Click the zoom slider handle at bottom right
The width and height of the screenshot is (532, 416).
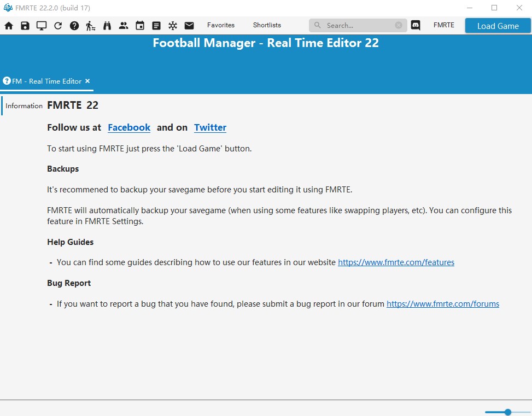pyautogui.click(x=508, y=412)
